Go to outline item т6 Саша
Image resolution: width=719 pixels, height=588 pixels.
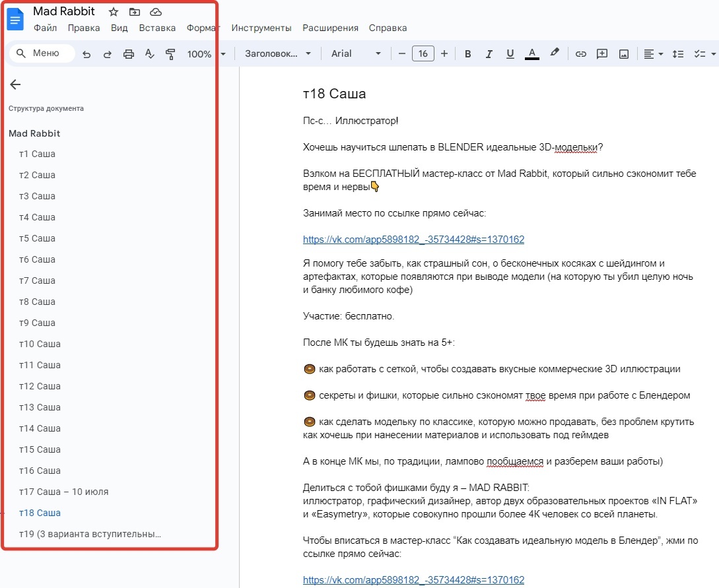click(x=37, y=259)
